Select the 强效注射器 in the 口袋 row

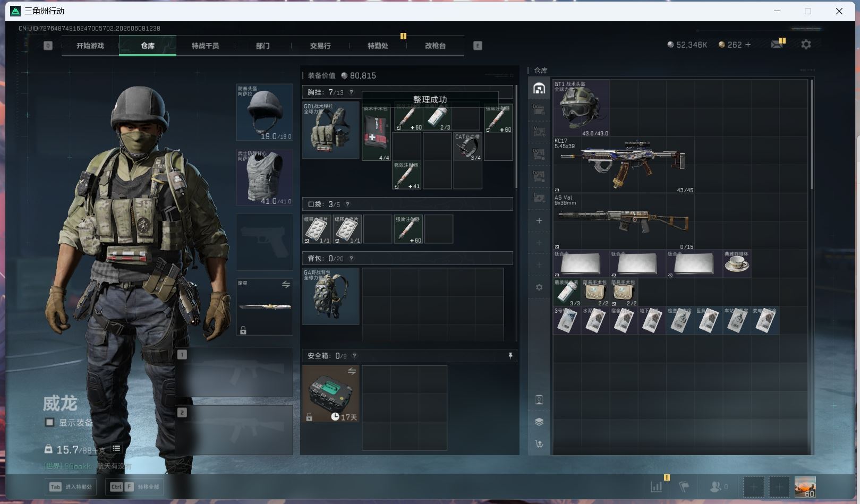[x=408, y=229]
